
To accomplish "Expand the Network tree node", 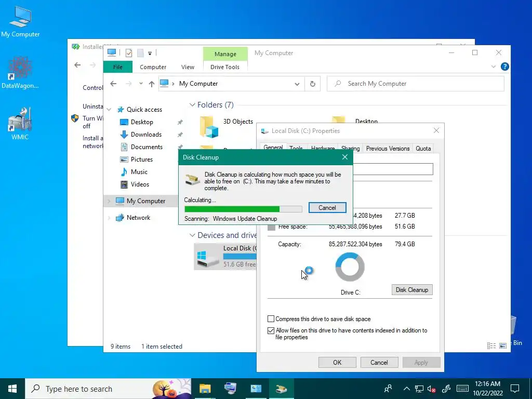I will click(x=109, y=218).
